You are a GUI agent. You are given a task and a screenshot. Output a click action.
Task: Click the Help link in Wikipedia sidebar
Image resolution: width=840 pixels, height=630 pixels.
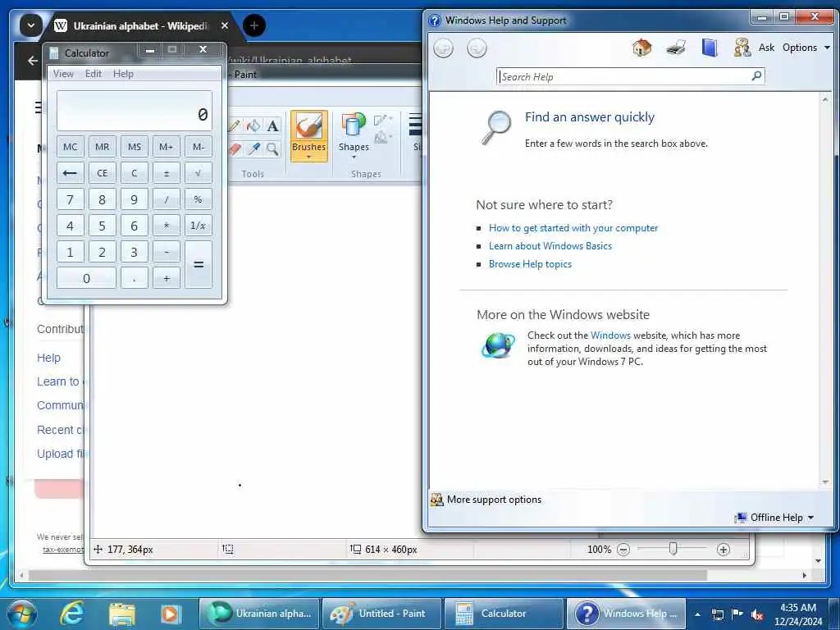click(48, 358)
